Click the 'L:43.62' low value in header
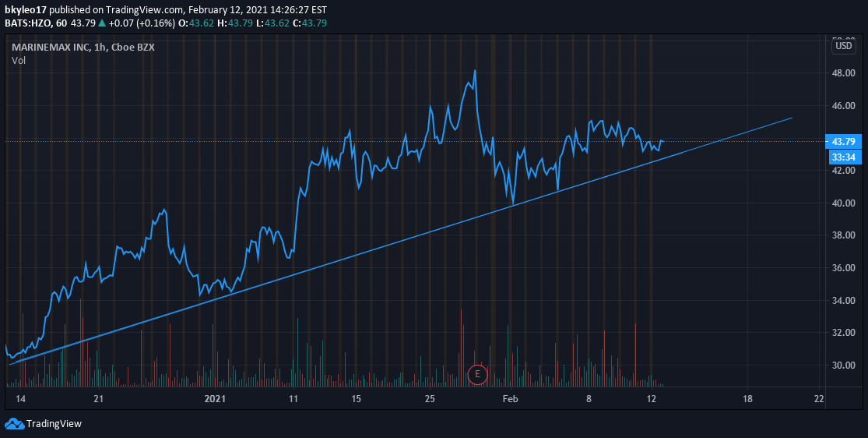The image size is (868, 438). pos(274,23)
